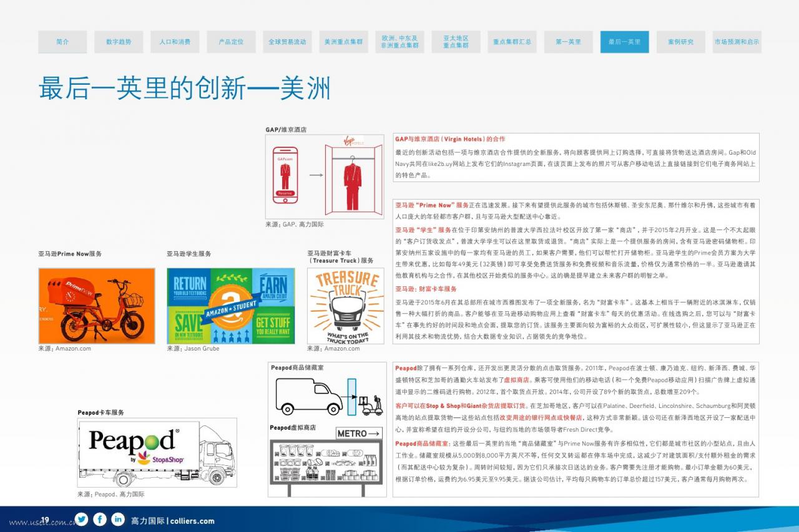Click the caption 来源: Jason Grube

tap(192, 349)
